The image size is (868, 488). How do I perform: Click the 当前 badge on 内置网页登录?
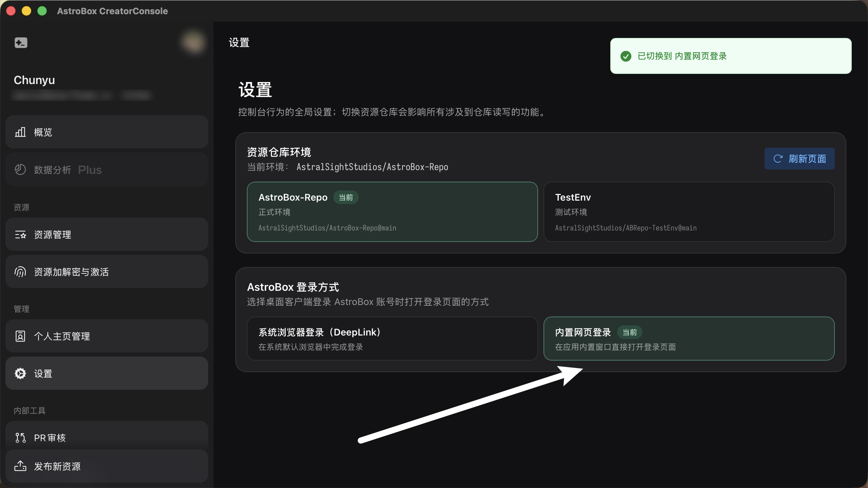[630, 332]
